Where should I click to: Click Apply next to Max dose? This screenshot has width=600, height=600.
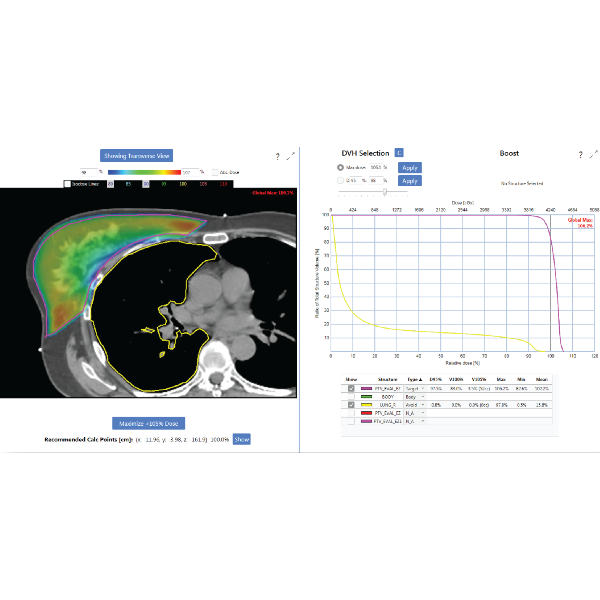410,167
